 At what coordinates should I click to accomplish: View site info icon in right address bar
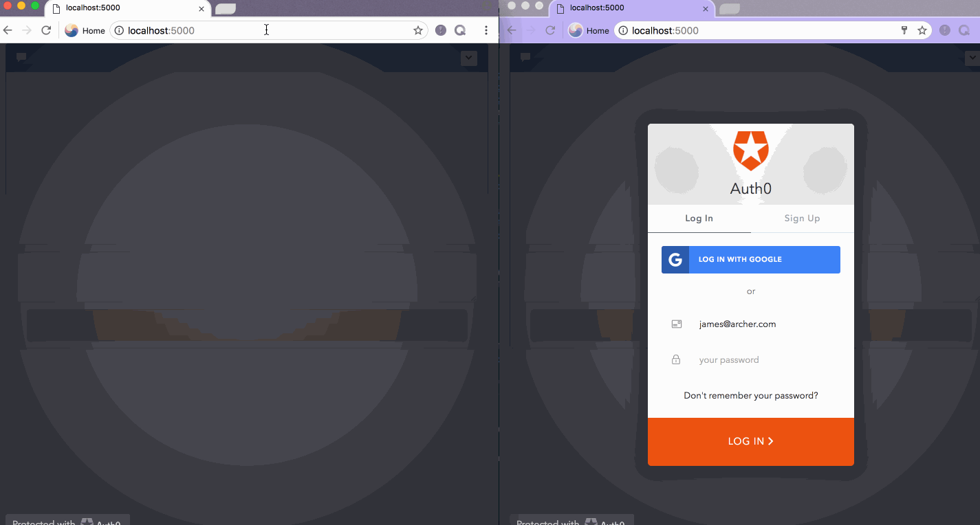click(x=623, y=30)
